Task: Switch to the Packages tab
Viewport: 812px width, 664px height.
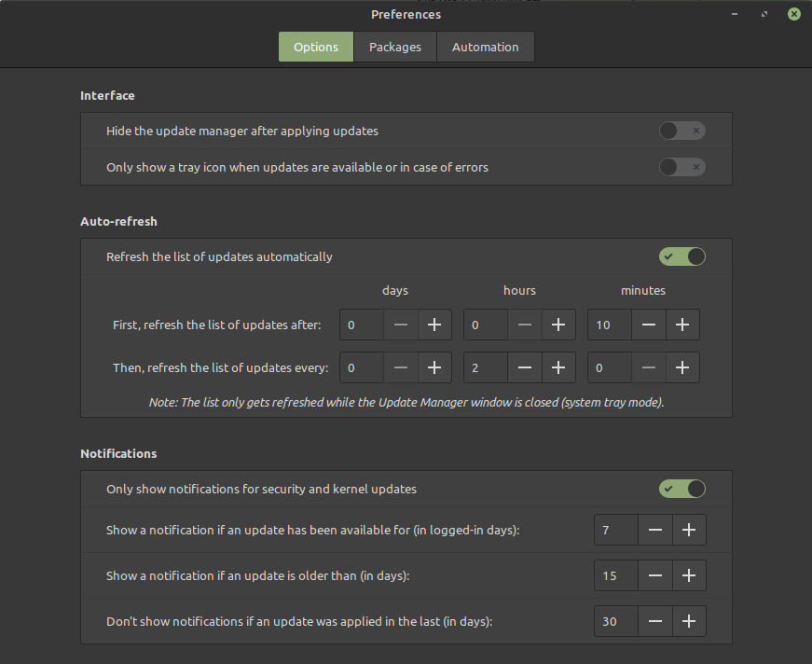Action: pos(394,47)
